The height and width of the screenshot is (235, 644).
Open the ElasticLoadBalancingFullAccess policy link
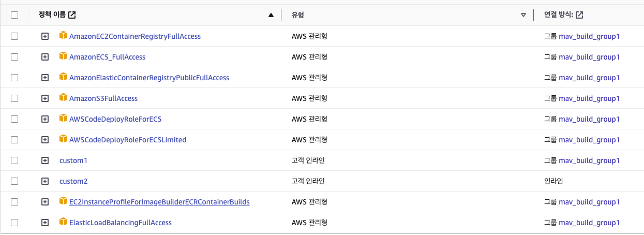(x=121, y=223)
